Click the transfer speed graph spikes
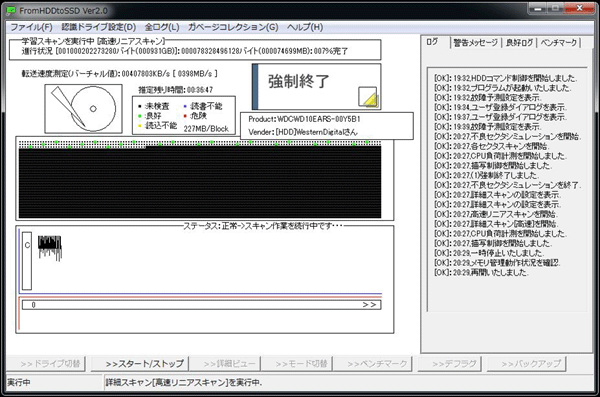The width and height of the screenshot is (600, 397). (49, 247)
